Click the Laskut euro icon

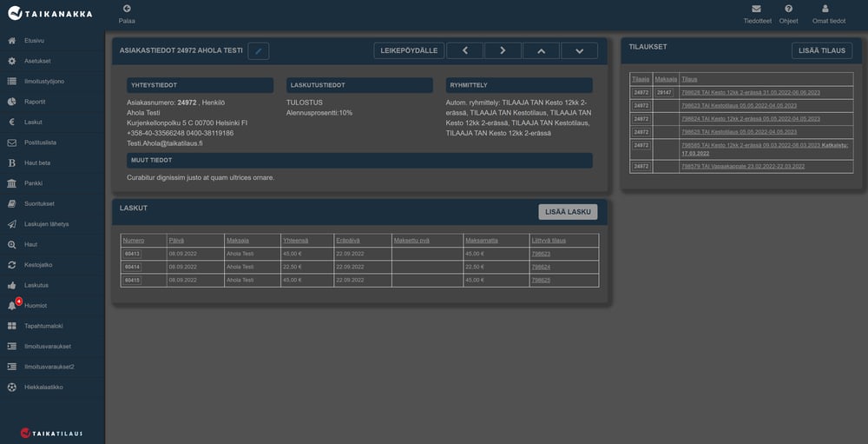[x=11, y=122]
